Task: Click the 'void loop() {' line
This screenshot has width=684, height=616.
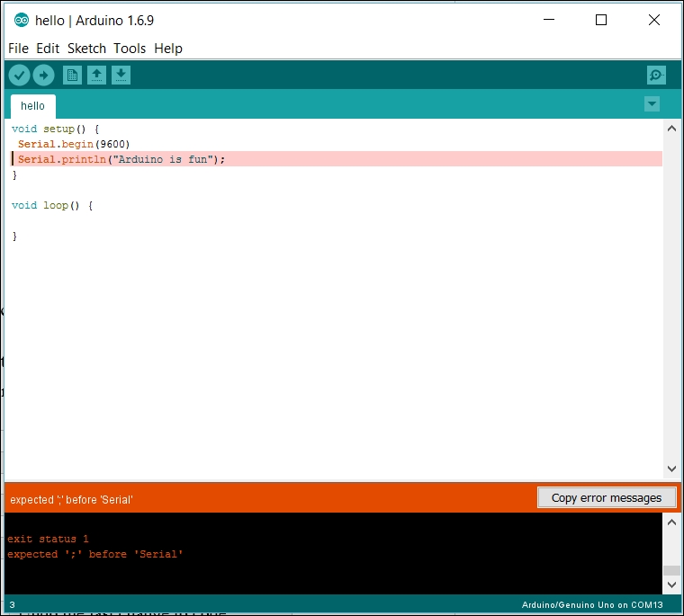Action: coord(52,205)
